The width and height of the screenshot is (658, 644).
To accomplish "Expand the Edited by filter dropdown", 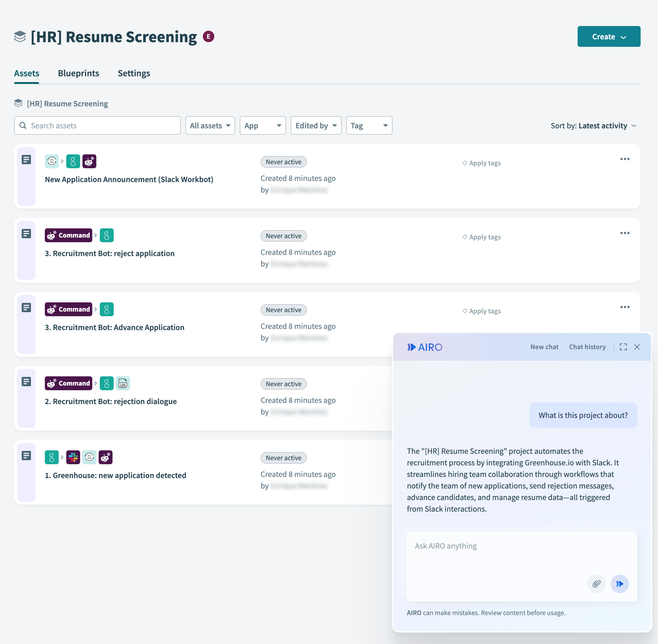I will click(x=316, y=125).
